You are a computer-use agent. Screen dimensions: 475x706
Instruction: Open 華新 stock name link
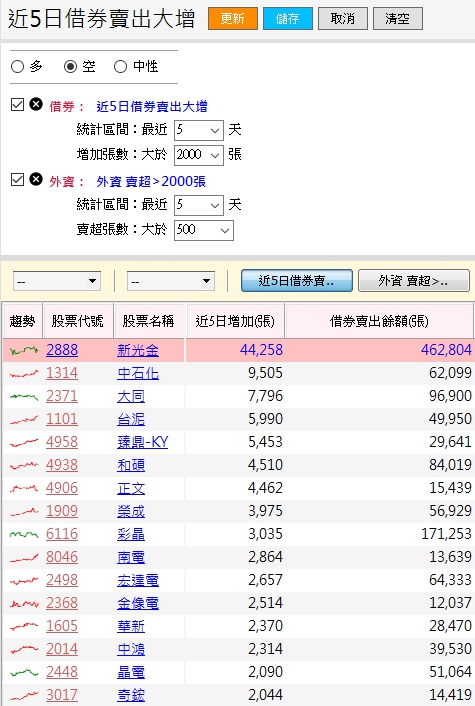click(131, 626)
